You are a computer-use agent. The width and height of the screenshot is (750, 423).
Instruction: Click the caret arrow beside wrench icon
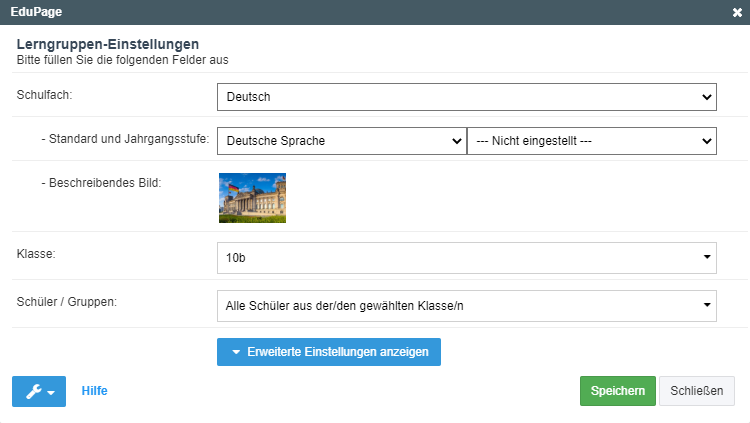click(51, 392)
